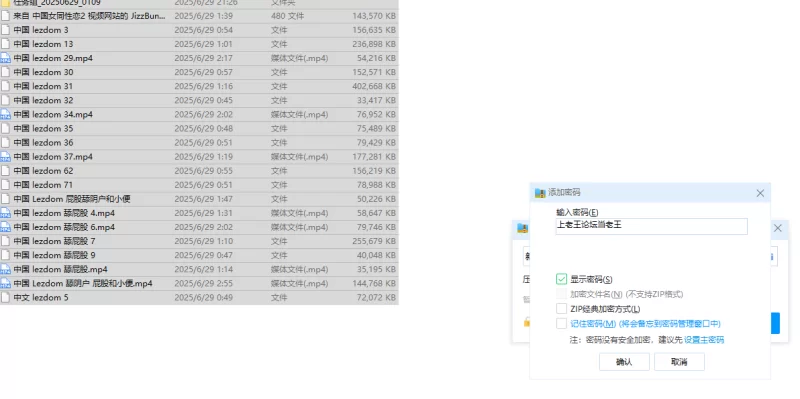Click the date cell 2025/6/29 1:01

[204, 44]
